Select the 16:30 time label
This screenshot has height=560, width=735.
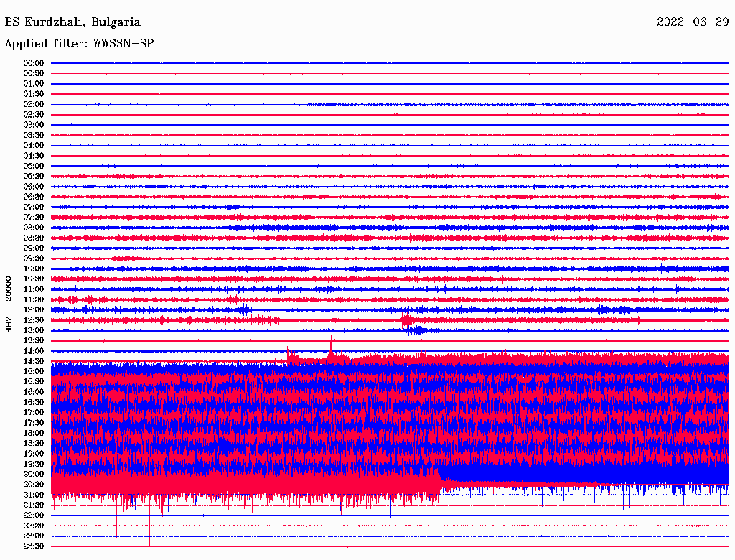tap(34, 403)
